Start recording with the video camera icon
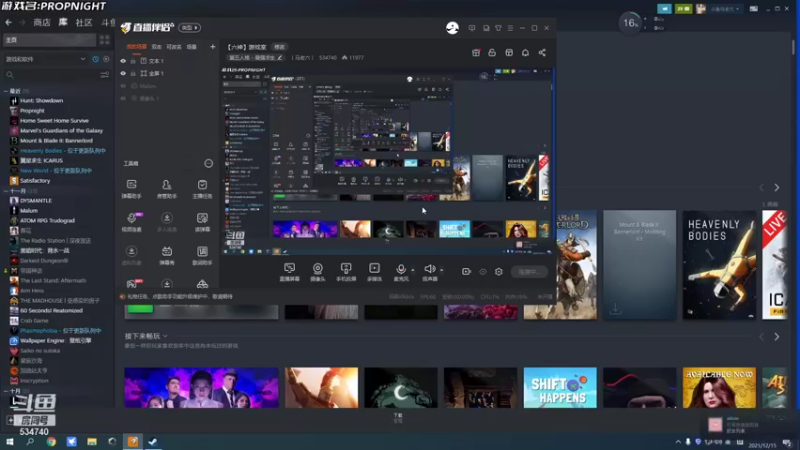 click(466, 272)
